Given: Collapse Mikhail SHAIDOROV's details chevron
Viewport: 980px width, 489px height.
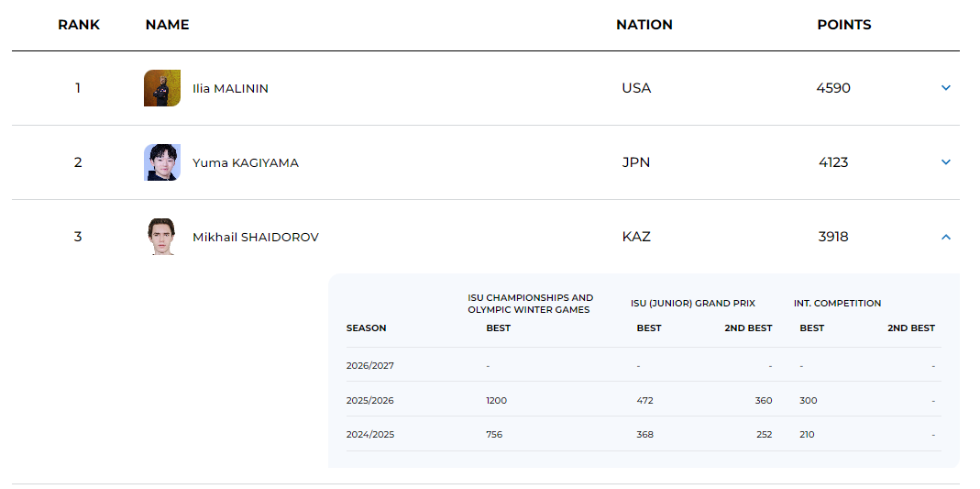Looking at the screenshot, I should (946, 237).
